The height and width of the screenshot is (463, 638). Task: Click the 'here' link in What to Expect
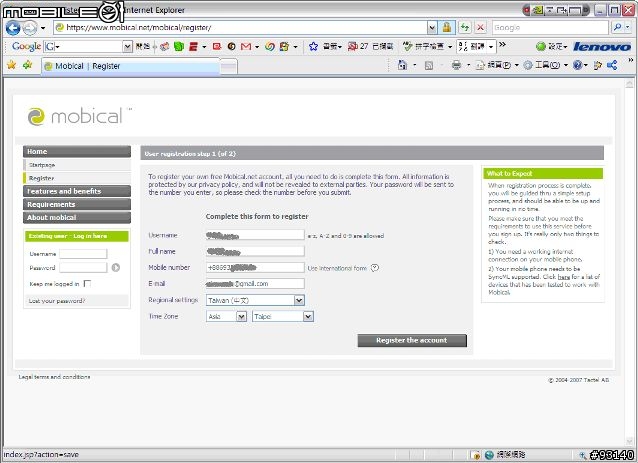[564, 277]
